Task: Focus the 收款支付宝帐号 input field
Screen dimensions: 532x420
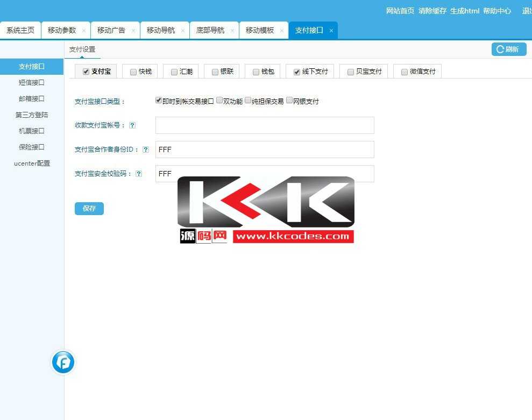Action: click(265, 125)
